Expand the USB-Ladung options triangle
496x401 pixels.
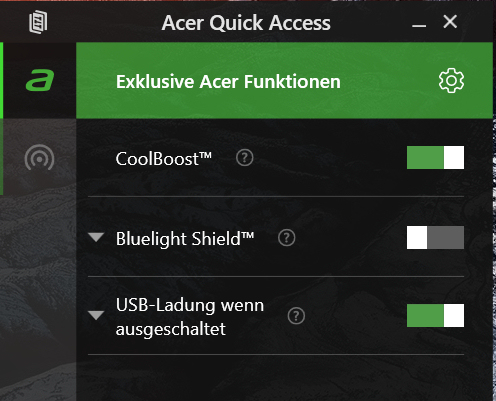(96, 315)
